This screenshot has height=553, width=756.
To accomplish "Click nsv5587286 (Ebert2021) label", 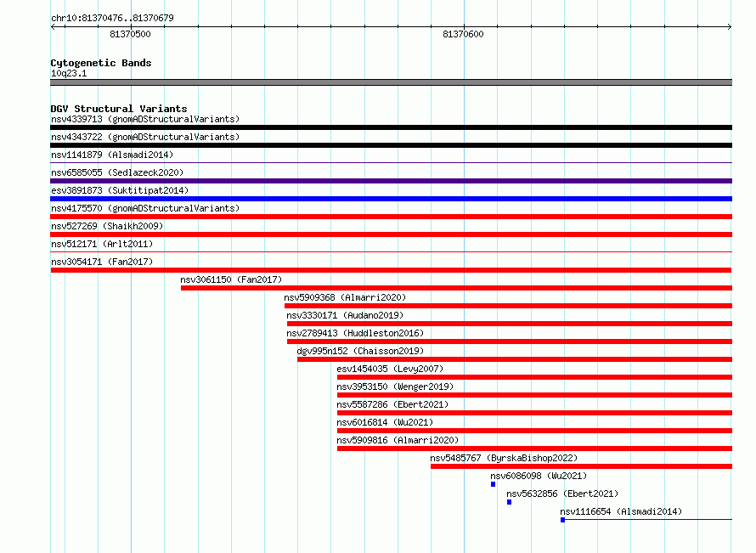I will pyautogui.click(x=392, y=404).
